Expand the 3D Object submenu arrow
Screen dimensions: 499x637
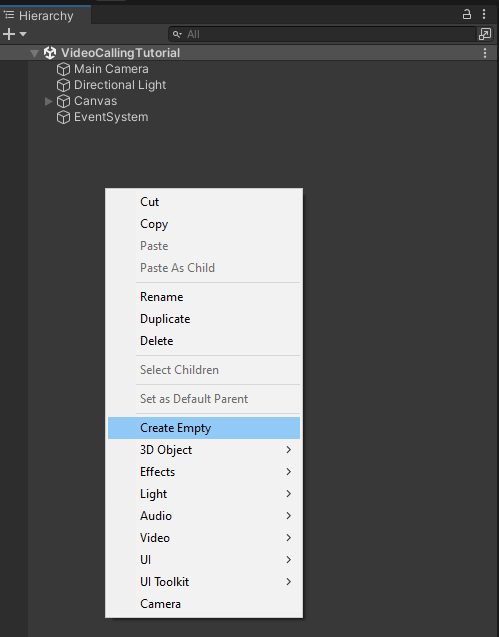pyautogui.click(x=289, y=450)
